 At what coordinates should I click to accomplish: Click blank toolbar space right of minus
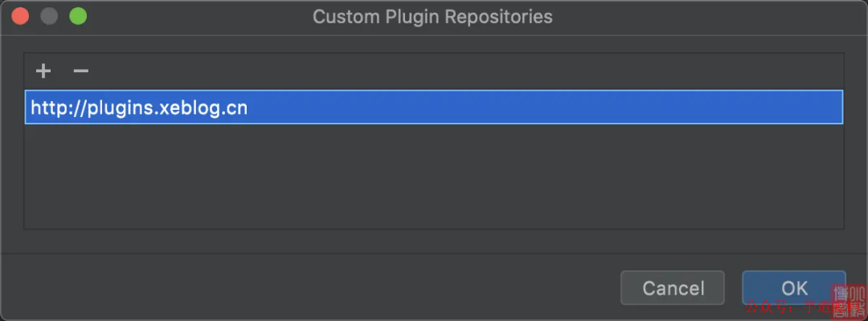pos(402,71)
